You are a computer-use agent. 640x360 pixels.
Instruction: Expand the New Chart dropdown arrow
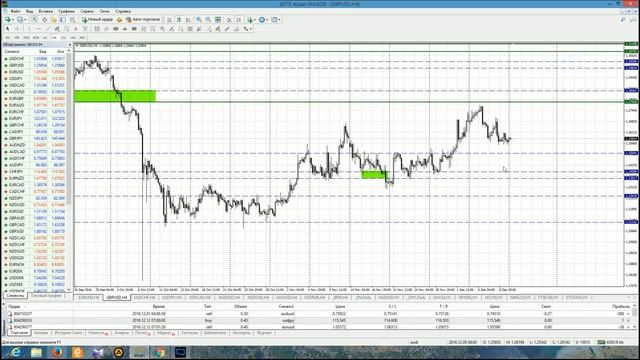click(13, 20)
